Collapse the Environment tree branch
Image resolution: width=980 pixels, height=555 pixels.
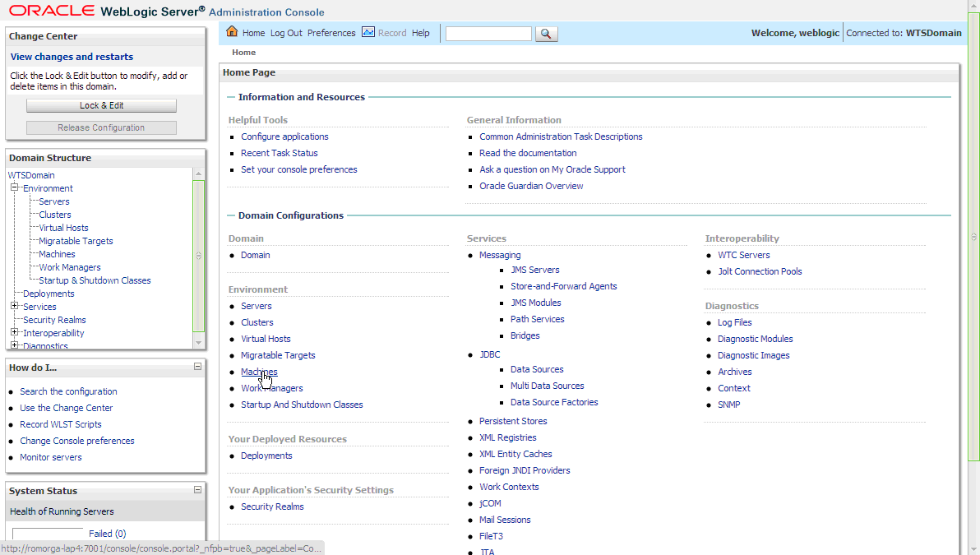15,187
